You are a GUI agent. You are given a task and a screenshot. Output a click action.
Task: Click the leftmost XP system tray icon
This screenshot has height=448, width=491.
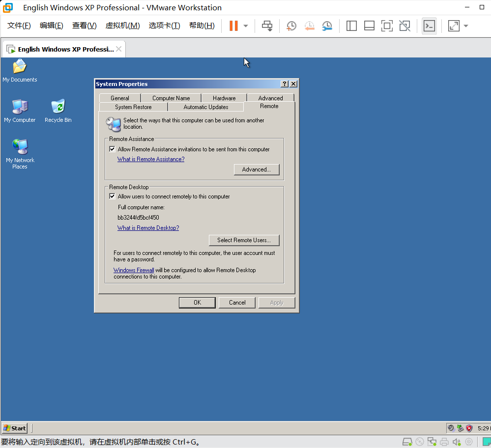pos(451,428)
